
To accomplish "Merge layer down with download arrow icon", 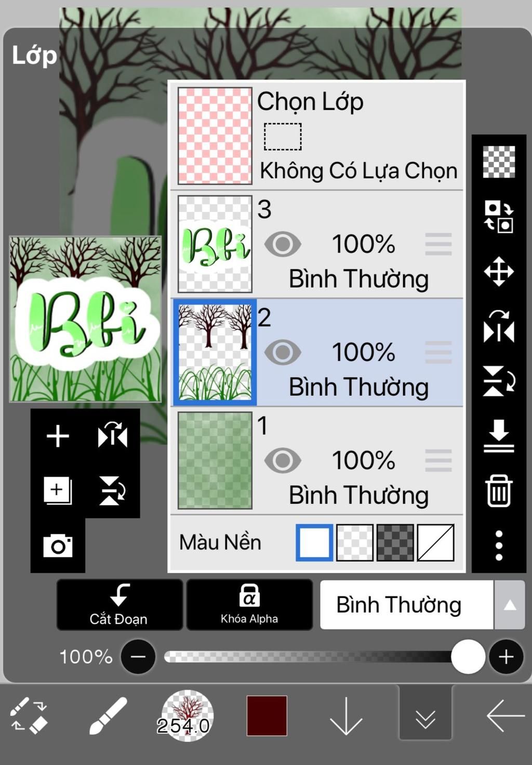I will coord(499,436).
